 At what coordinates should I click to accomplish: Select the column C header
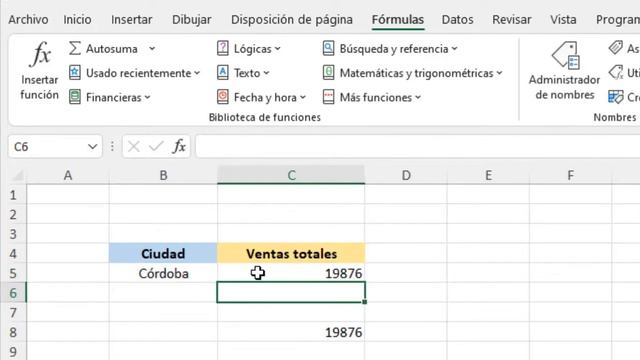pyautogui.click(x=291, y=175)
